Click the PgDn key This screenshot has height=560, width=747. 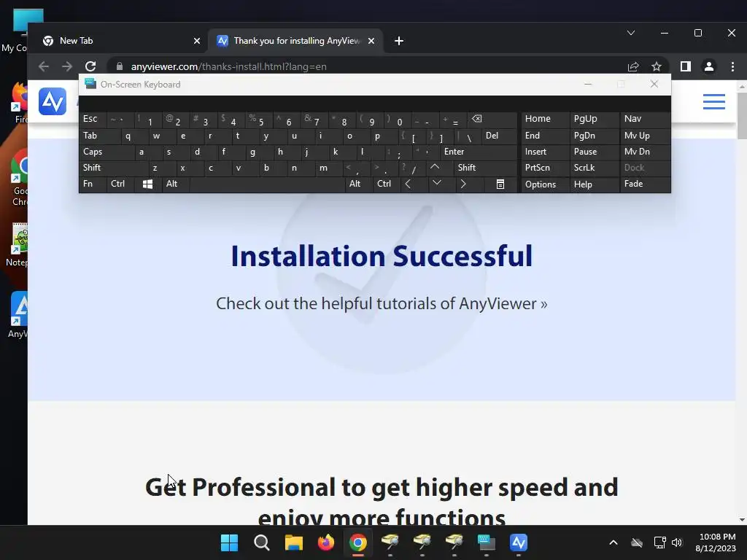(594, 136)
